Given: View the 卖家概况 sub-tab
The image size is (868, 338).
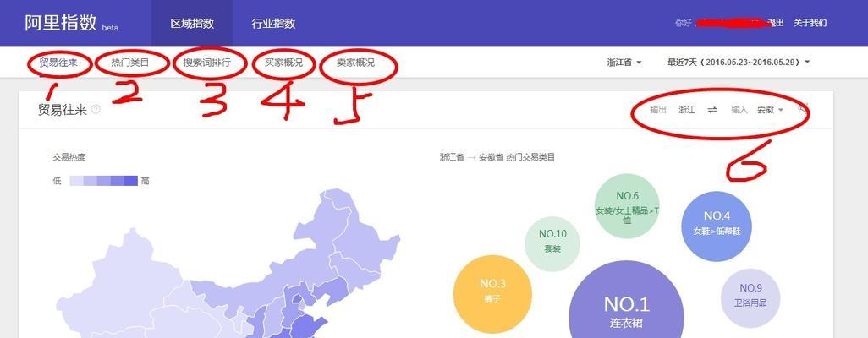Looking at the screenshot, I should pyautogui.click(x=356, y=63).
